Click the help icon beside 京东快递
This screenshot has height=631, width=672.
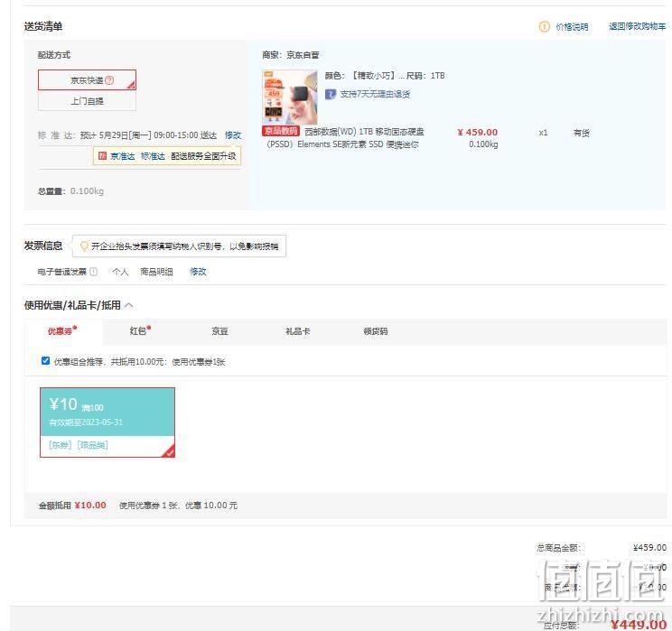click(109, 80)
